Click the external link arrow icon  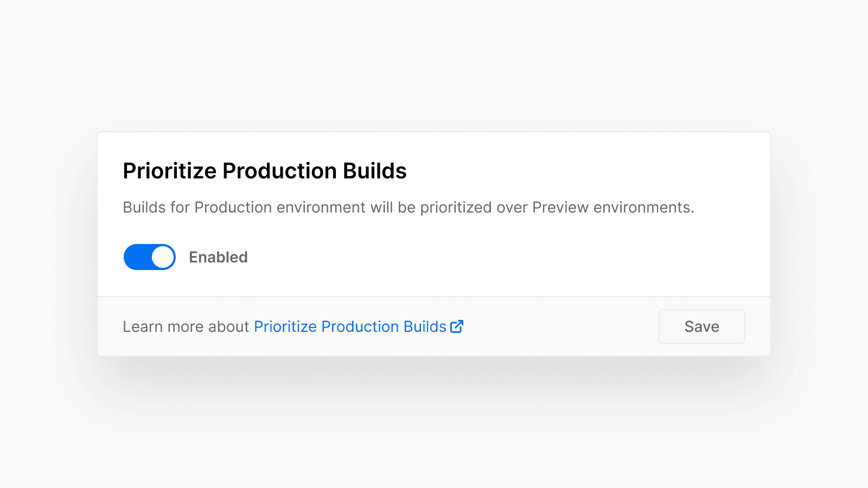[x=457, y=326]
